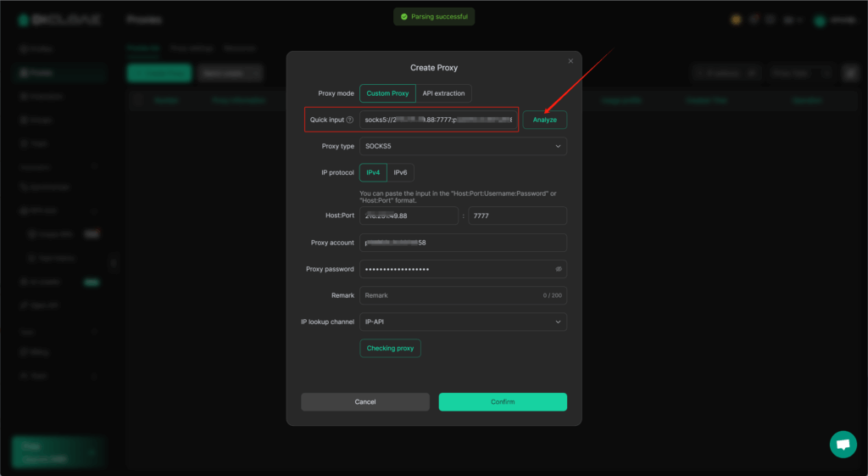Click the gold coin icon in header
Image resolution: width=868 pixels, height=476 pixels.
click(x=736, y=20)
